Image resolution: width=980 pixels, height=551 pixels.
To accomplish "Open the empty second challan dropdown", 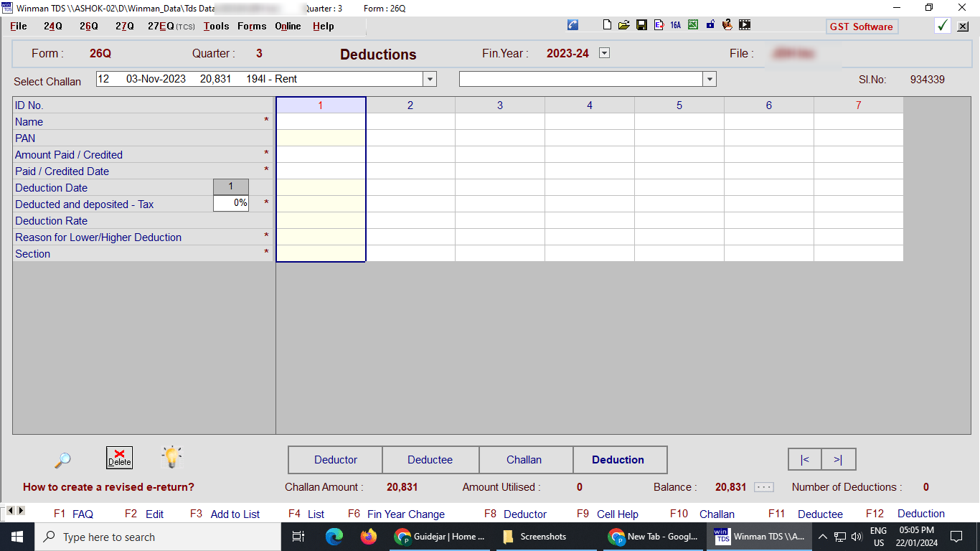I will (x=709, y=79).
